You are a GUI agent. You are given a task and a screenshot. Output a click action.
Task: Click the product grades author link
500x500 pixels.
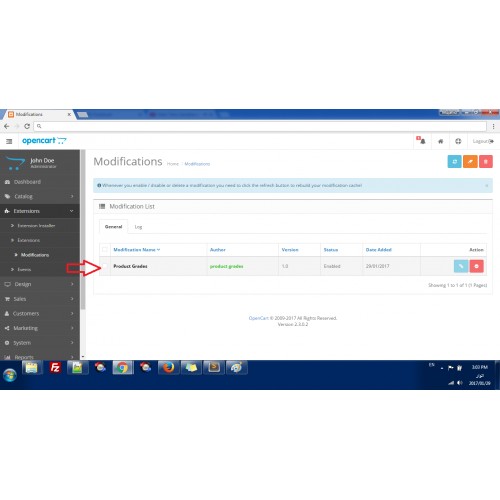(226, 266)
